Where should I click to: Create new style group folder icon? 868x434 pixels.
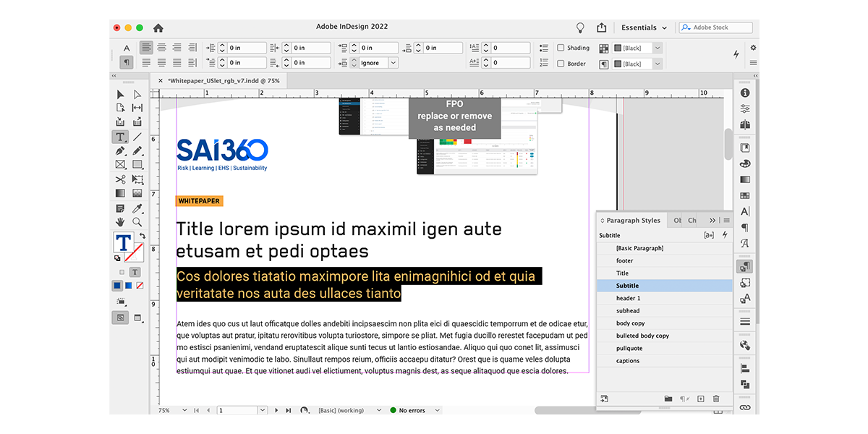[668, 399]
